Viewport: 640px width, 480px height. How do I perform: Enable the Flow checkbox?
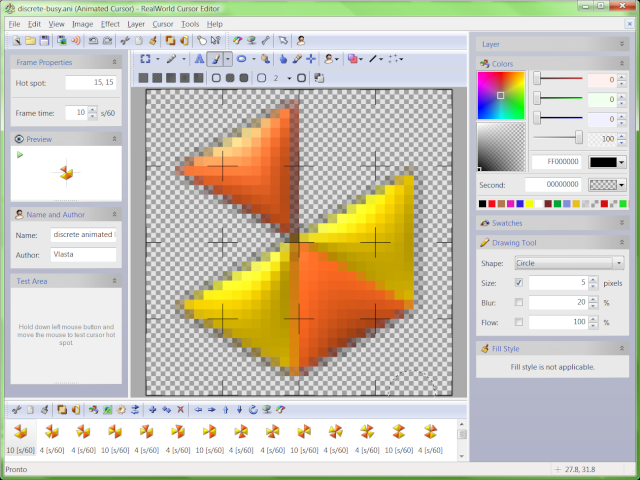518,322
